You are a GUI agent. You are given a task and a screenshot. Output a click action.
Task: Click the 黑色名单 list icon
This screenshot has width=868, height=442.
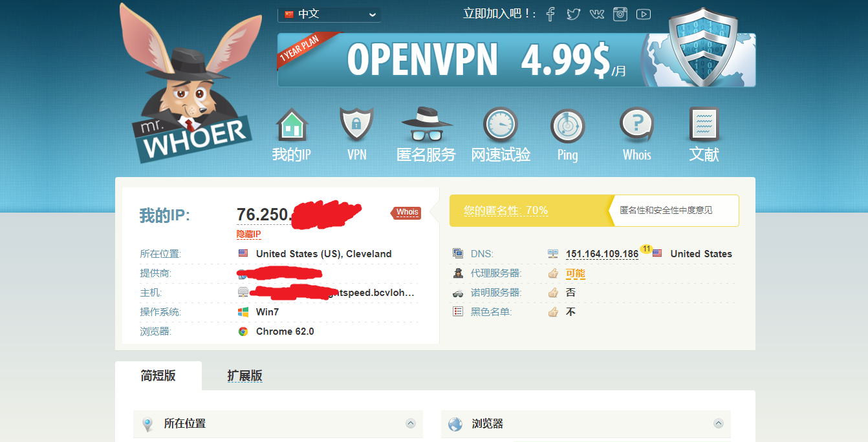[x=458, y=312]
